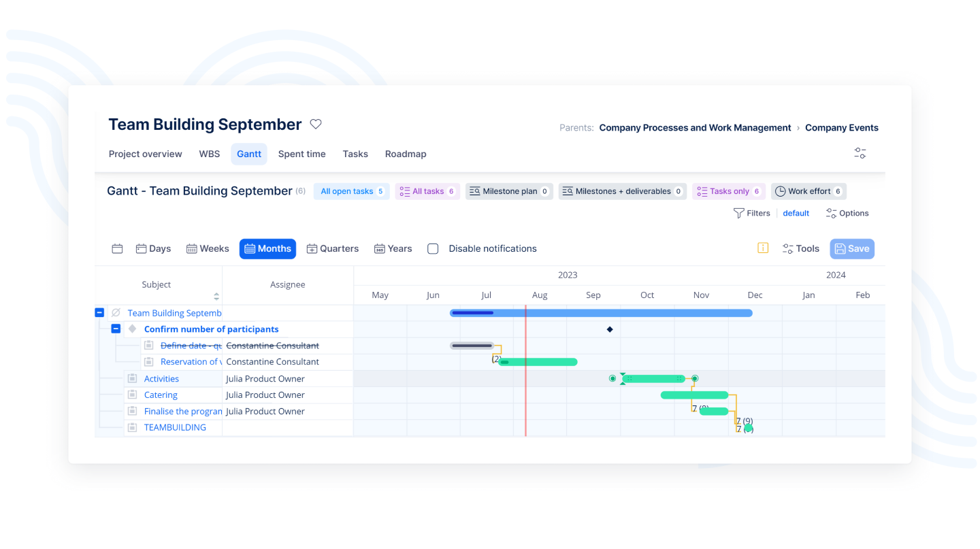Open the Gantt Options settings
980x549 pixels.
(x=847, y=213)
